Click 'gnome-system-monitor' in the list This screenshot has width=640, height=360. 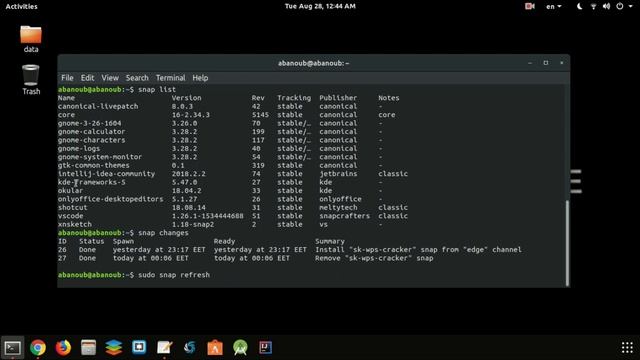pyautogui.click(x=100, y=157)
